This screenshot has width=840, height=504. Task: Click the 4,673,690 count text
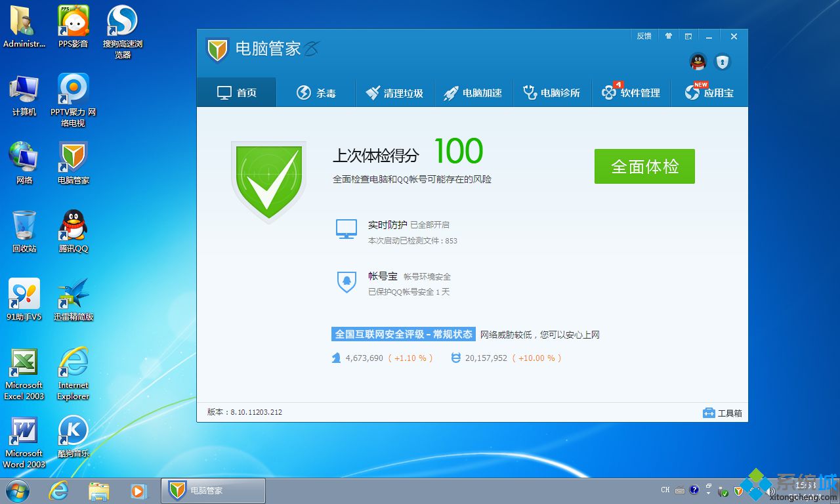tap(364, 358)
